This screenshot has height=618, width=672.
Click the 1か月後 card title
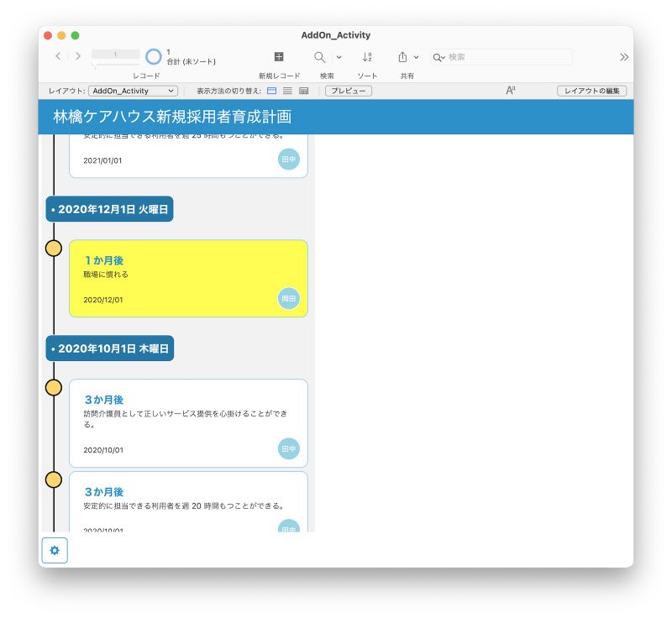click(104, 260)
